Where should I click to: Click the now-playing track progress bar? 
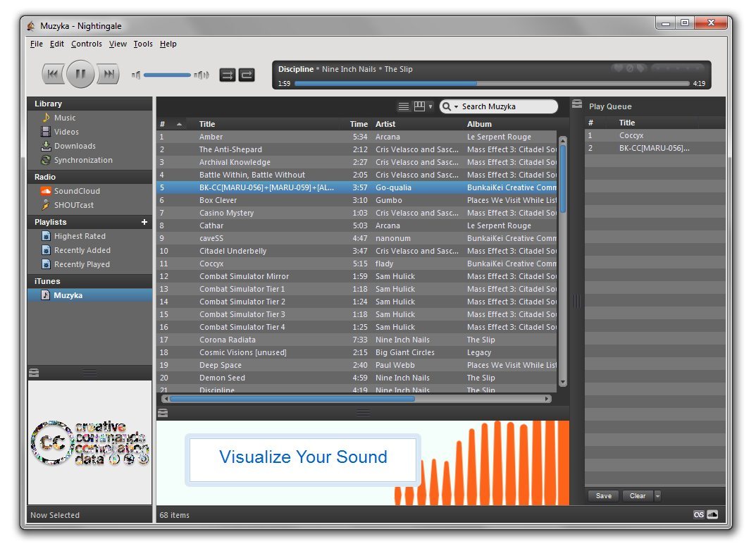492,83
